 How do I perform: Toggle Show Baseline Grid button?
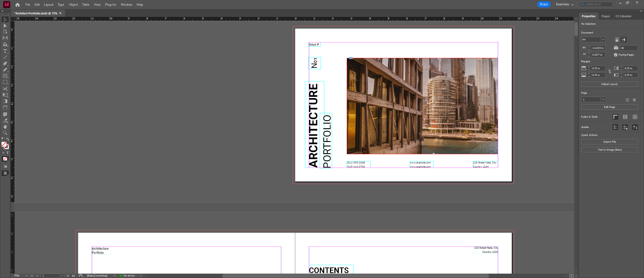(625, 117)
